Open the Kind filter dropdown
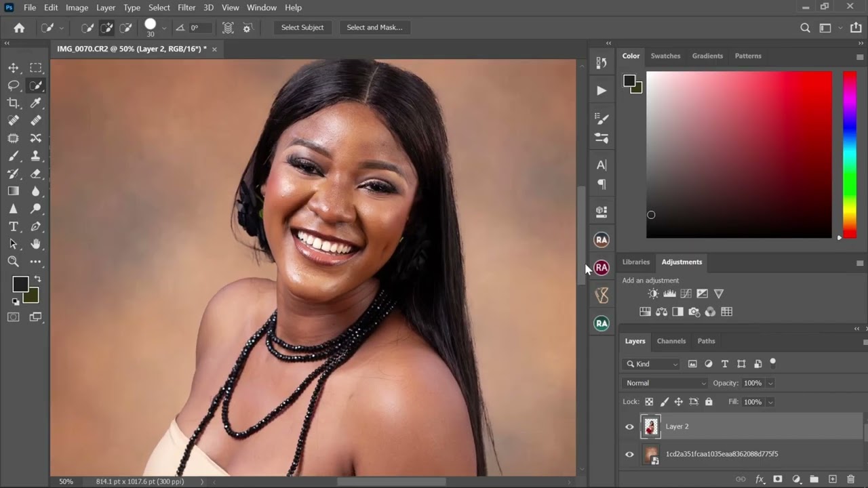 click(652, 364)
